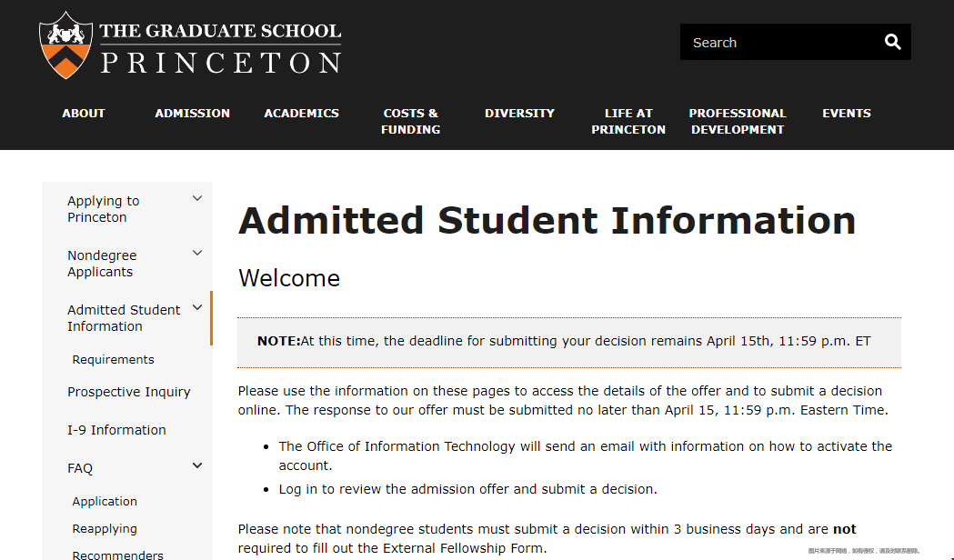Screen dimensions: 954x560
Task: Expand the Applying to Princeton chevron
Action: (x=197, y=199)
